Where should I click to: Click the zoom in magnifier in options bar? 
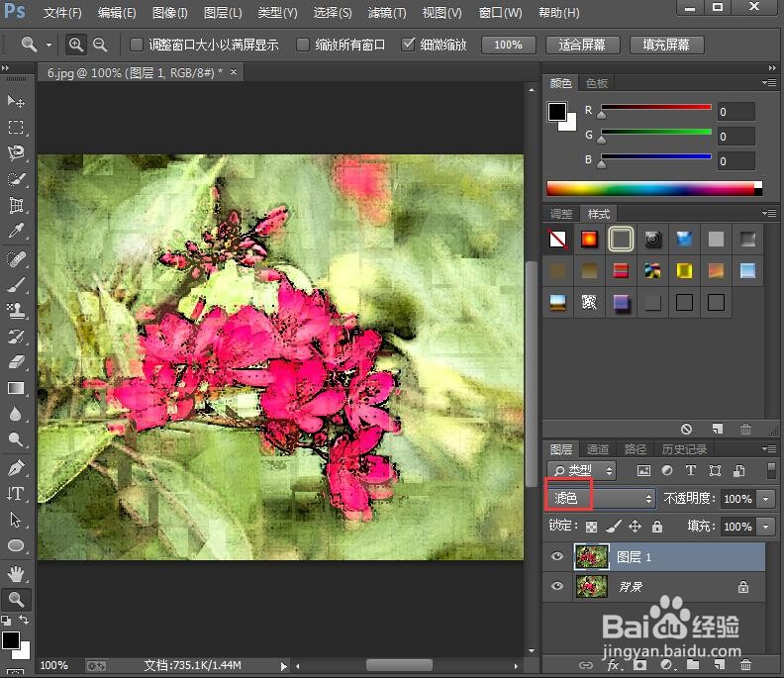click(x=76, y=45)
